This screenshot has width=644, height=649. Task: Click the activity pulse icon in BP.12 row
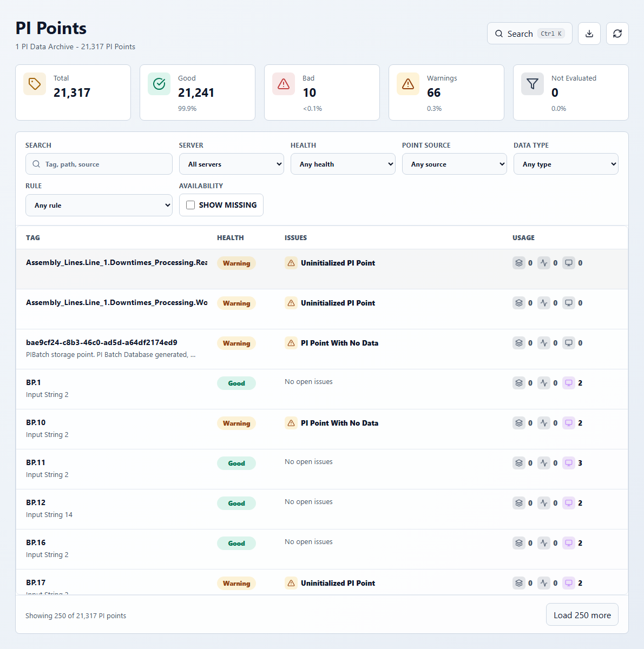pos(544,503)
